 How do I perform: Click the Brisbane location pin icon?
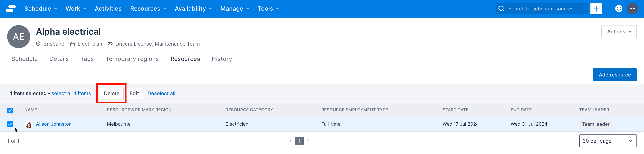[x=38, y=44]
